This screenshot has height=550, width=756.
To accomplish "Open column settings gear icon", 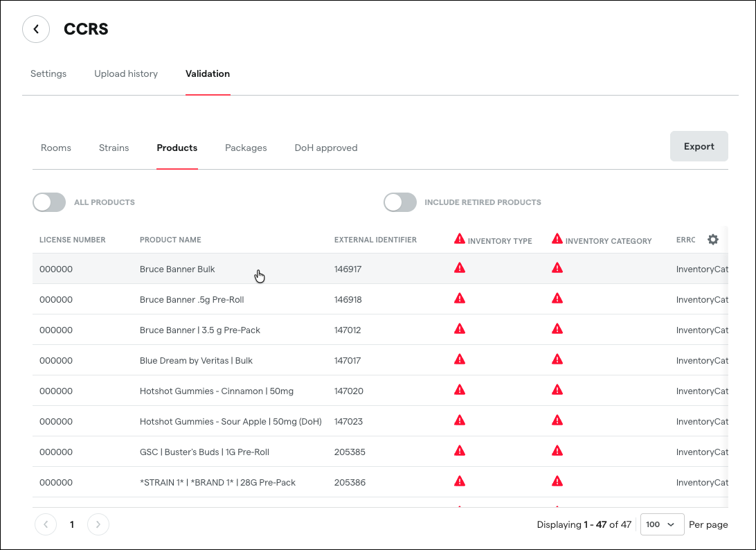I will tap(712, 239).
